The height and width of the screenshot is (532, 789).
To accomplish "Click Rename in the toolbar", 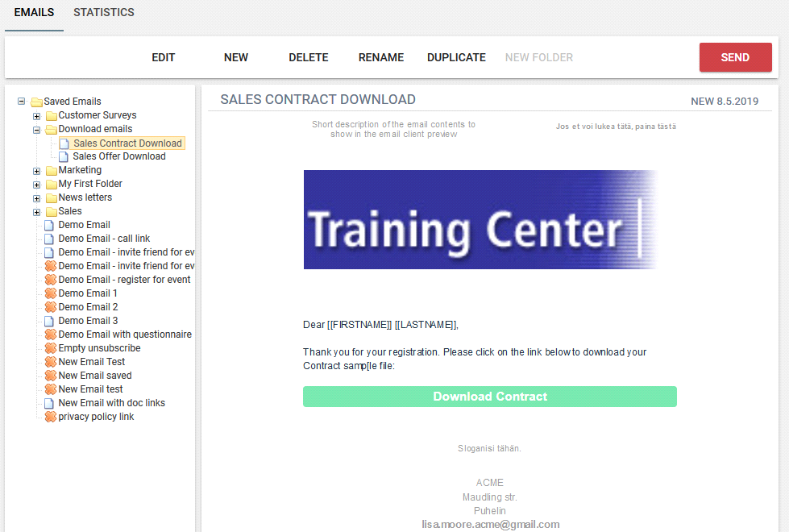I will point(381,57).
